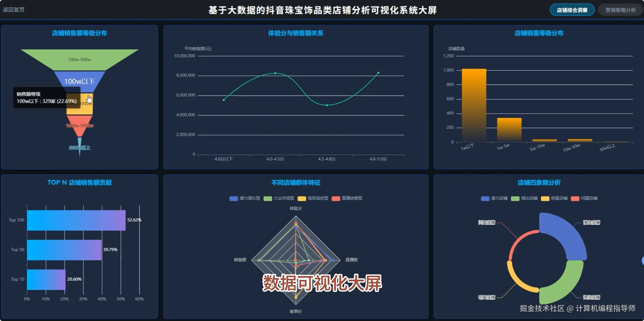Click the 店铺销售额等级分布 panel title
Image resolution: width=644 pixels, height=321 pixels.
(80, 33)
